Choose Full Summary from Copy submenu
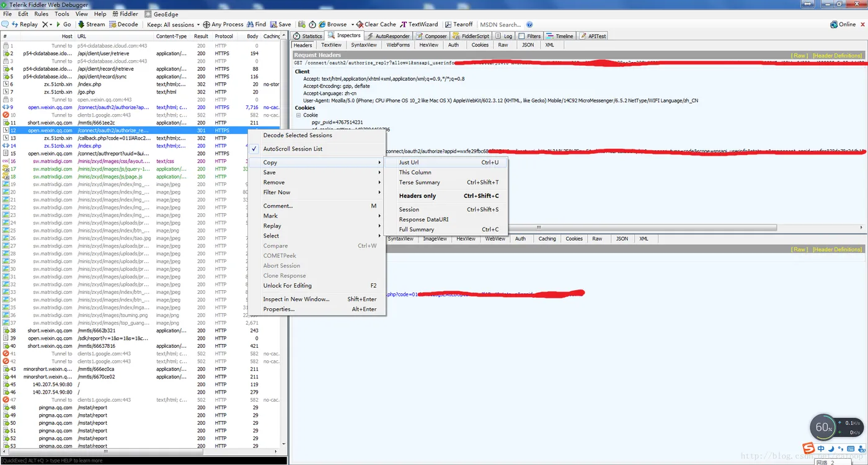 click(445, 229)
